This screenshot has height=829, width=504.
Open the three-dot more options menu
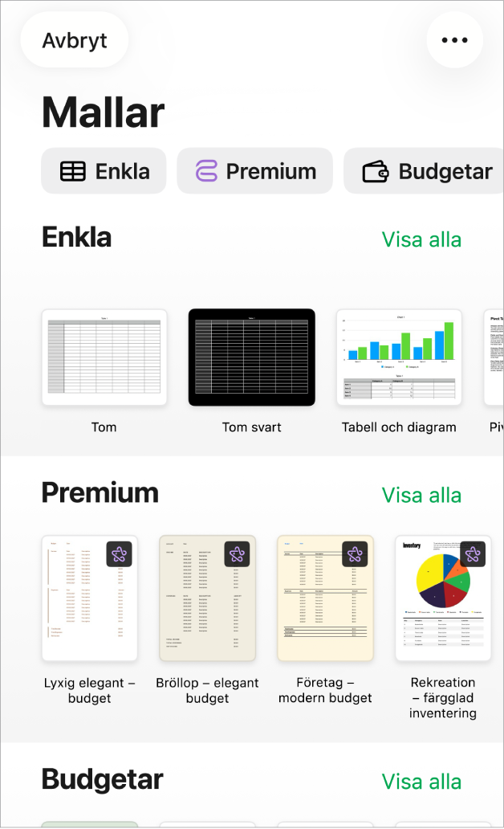click(x=454, y=39)
